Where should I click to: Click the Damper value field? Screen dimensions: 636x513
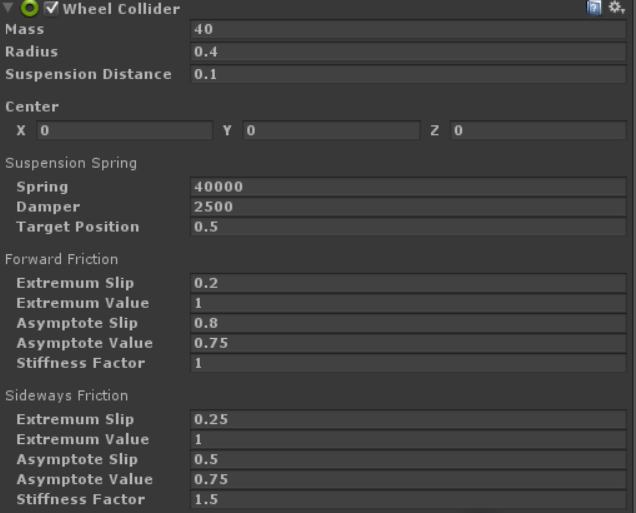[x=408, y=207]
